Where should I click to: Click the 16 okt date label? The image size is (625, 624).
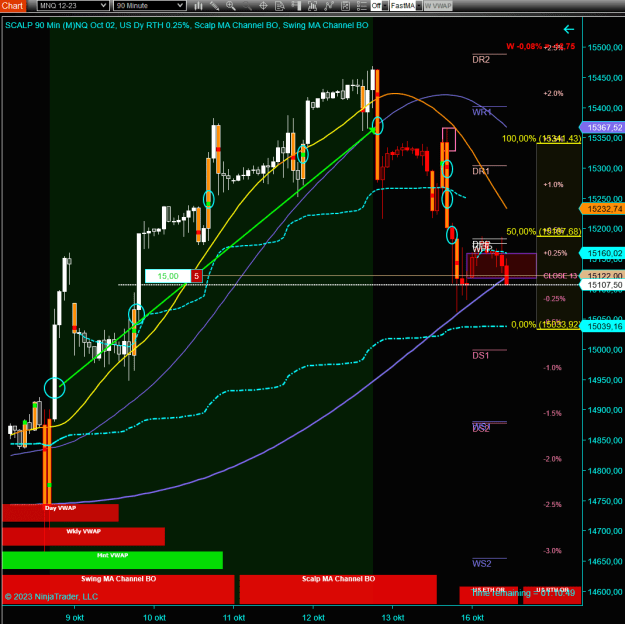coord(472,618)
